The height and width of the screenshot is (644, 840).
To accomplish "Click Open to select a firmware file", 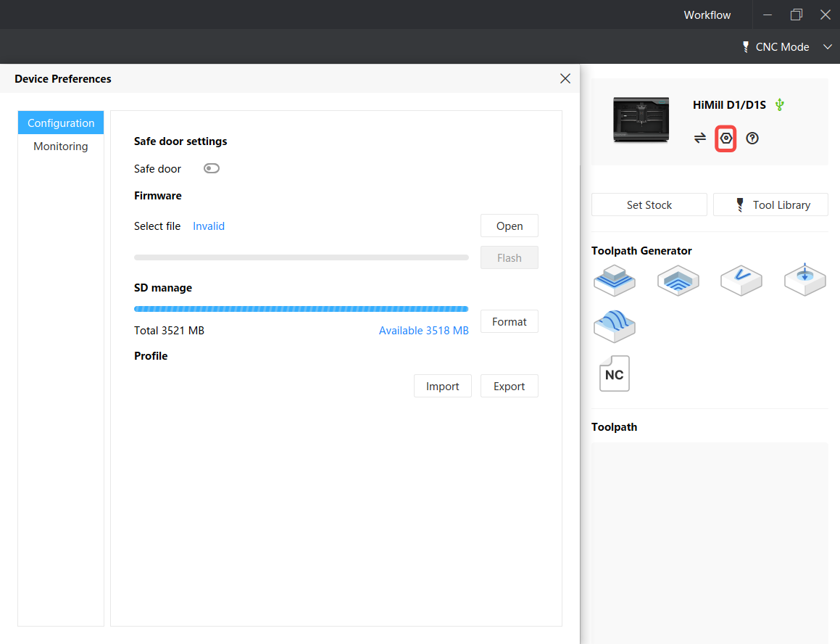I will coord(509,226).
